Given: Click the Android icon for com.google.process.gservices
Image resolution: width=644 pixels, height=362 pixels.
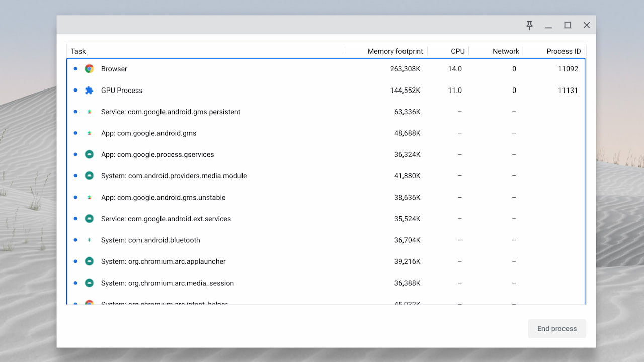Looking at the screenshot, I should click(x=89, y=154).
